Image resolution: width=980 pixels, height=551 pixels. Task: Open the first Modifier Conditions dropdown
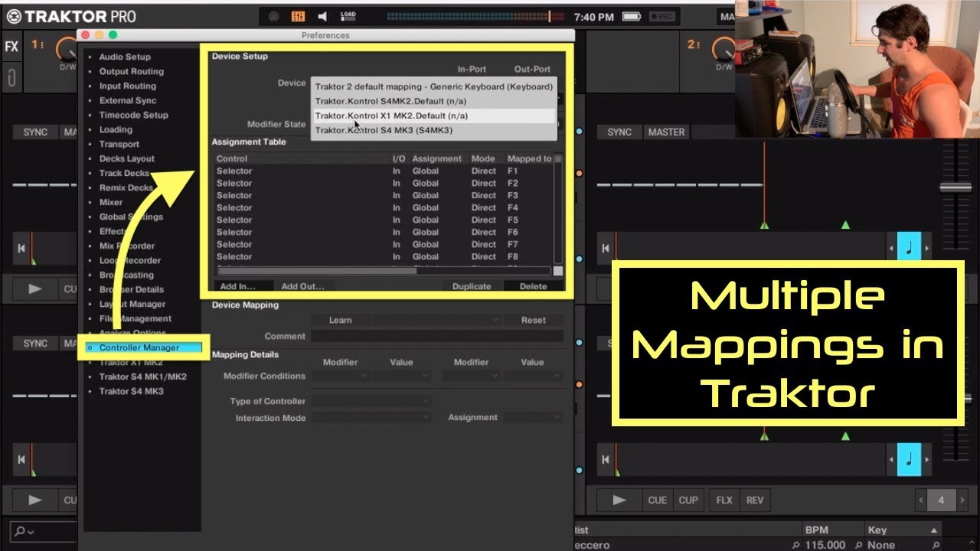[x=341, y=376]
